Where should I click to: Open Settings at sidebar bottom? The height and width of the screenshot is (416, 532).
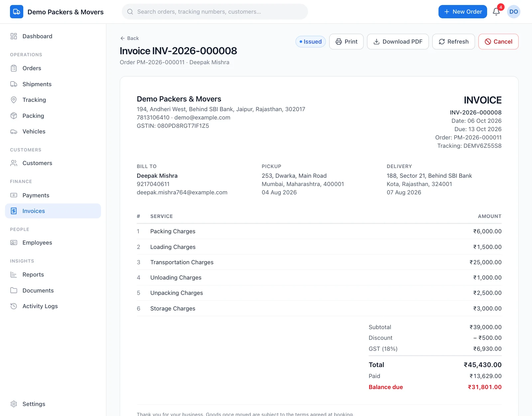coord(53,404)
